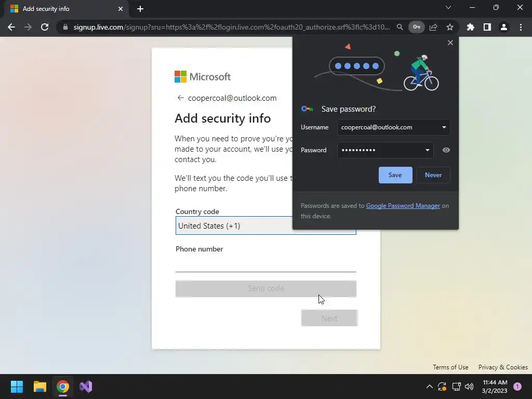Click the address bar URL
Viewport: 532px width, 399px height.
pyautogui.click(x=231, y=27)
